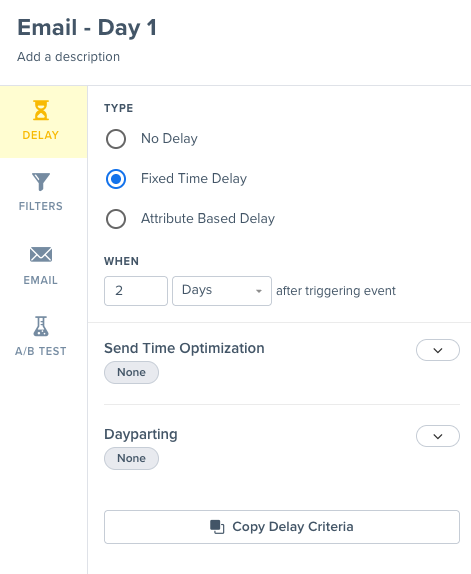This screenshot has height=574, width=471.
Task: Switch to the FILTERS tab label
Action: [x=41, y=206]
